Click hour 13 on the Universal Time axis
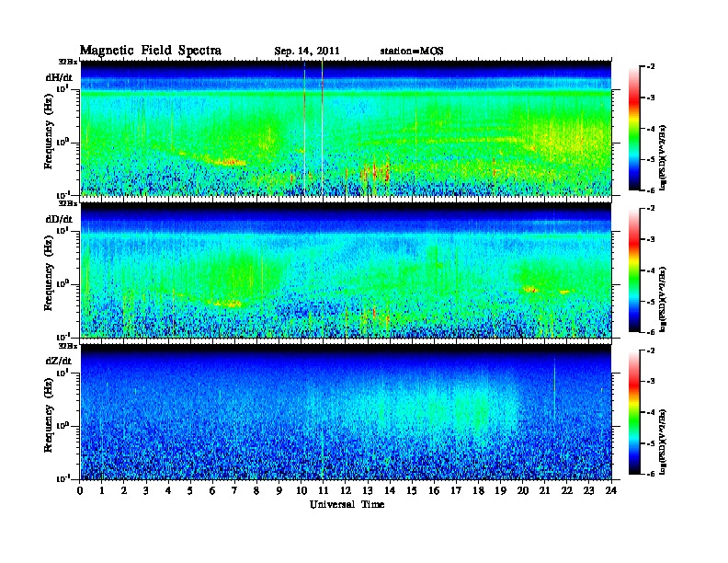This screenshot has width=728, height=563. point(368,490)
